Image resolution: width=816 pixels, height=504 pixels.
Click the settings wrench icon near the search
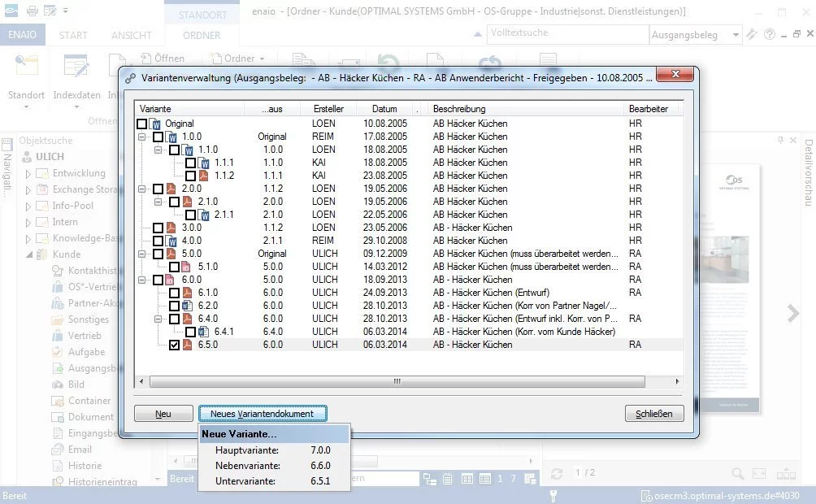click(752, 34)
